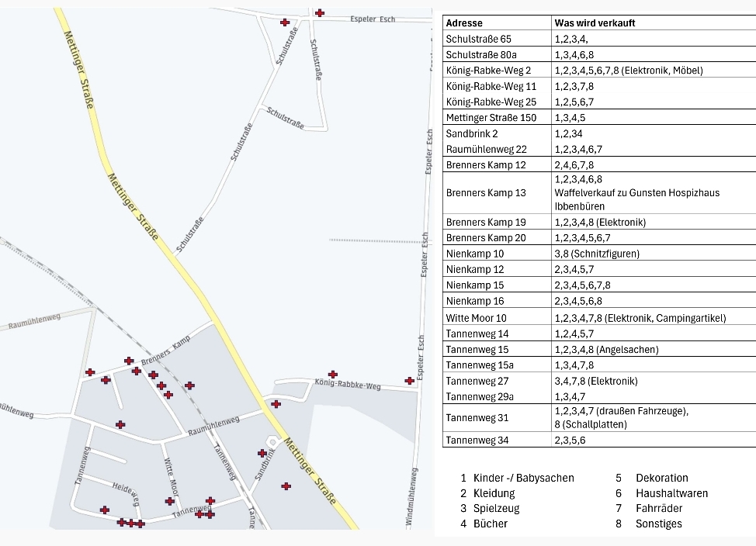Select the 'Nienkamp 16' address cell
This screenshot has width=756, height=546.
(497, 301)
